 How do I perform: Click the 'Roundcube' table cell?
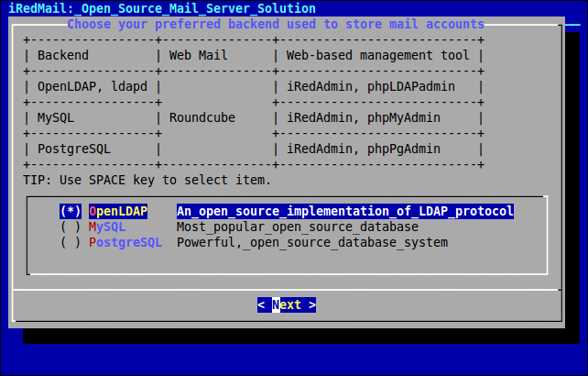tap(202, 117)
